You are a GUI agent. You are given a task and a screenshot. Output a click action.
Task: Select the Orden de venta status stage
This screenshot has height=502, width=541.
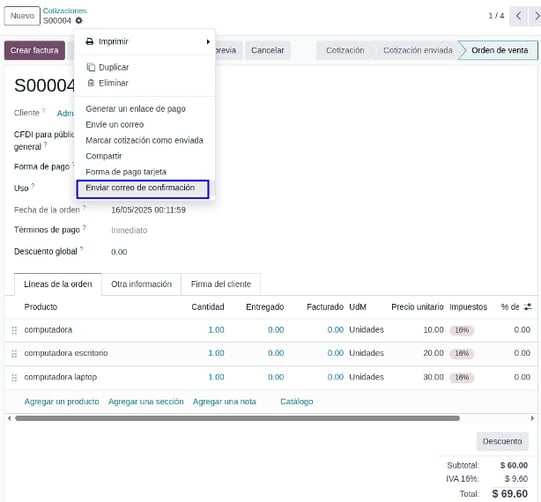[x=500, y=50]
